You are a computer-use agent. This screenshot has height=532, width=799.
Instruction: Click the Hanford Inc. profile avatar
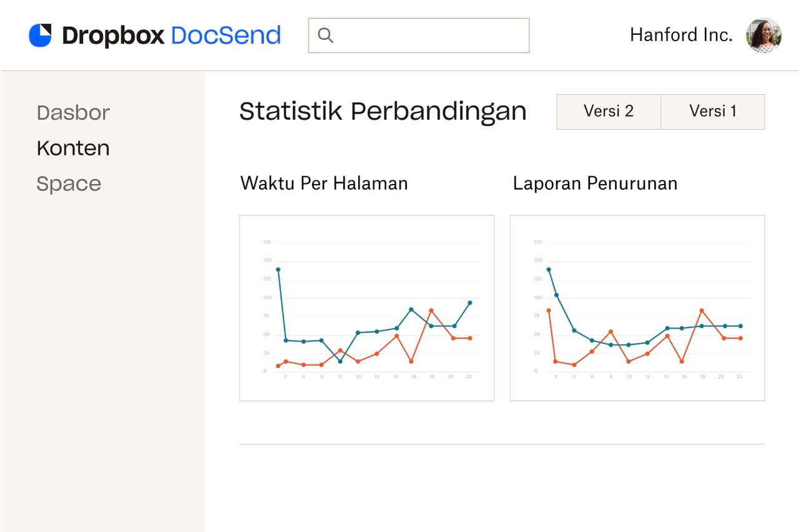763,36
